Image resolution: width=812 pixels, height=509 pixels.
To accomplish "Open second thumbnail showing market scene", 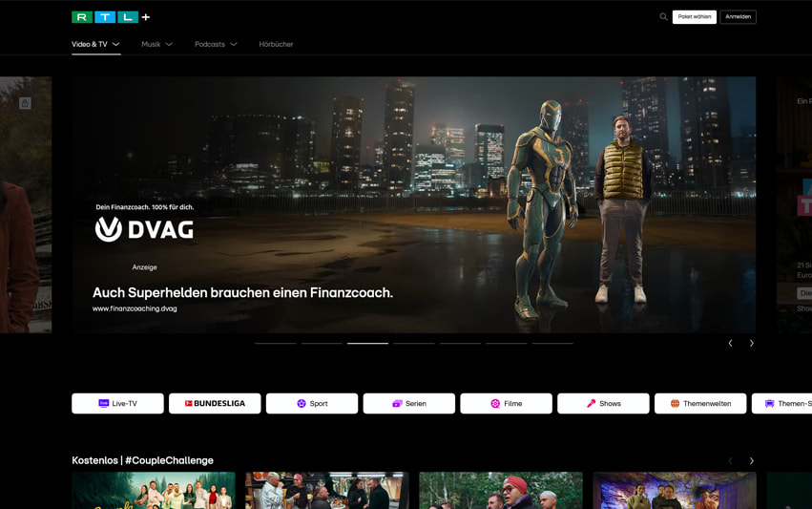I will [327, 490].
